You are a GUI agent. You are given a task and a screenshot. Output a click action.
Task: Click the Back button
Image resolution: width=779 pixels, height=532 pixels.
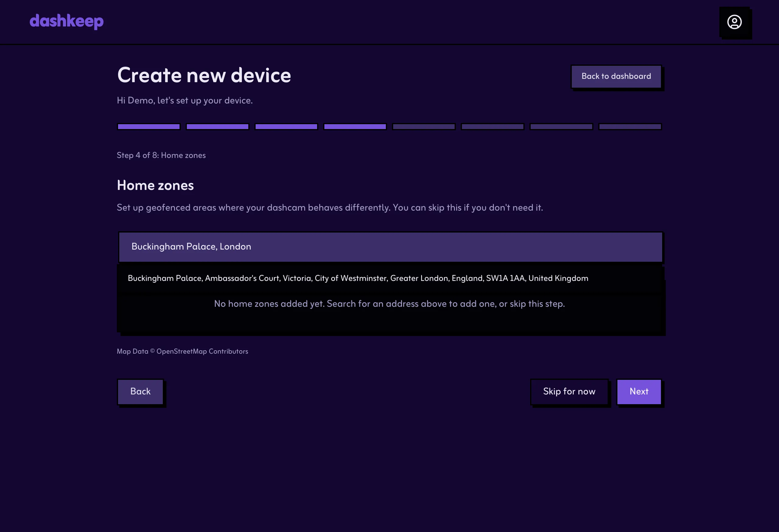coord(141,391)
